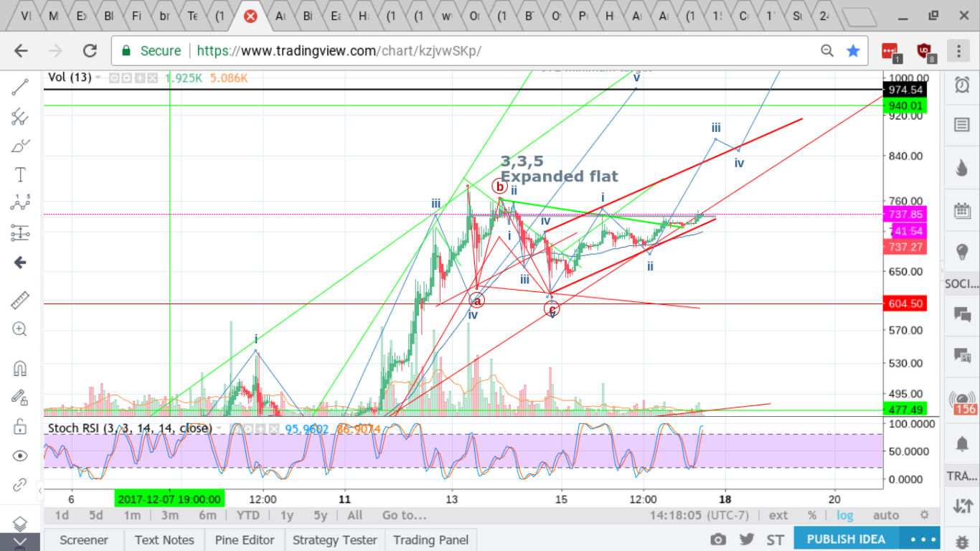Open the ideas stream with 156 badge
Viewport: 980px width, 551px height.
[x=962, y=402]
